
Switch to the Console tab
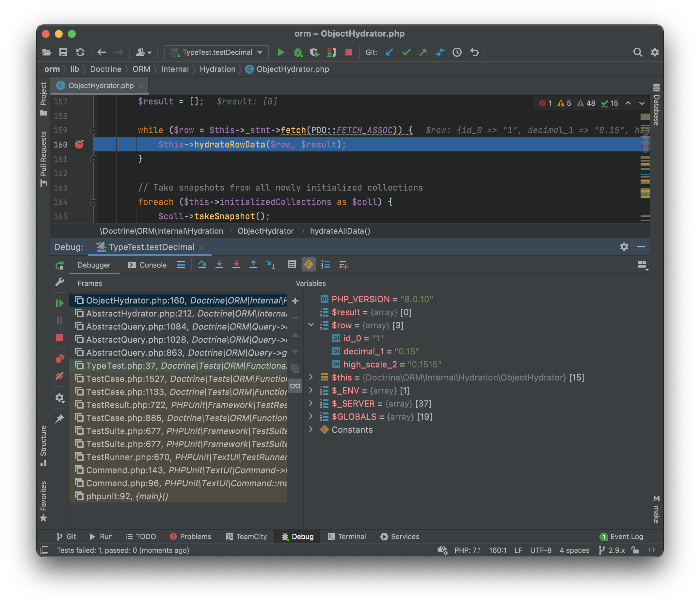[147, 265]
